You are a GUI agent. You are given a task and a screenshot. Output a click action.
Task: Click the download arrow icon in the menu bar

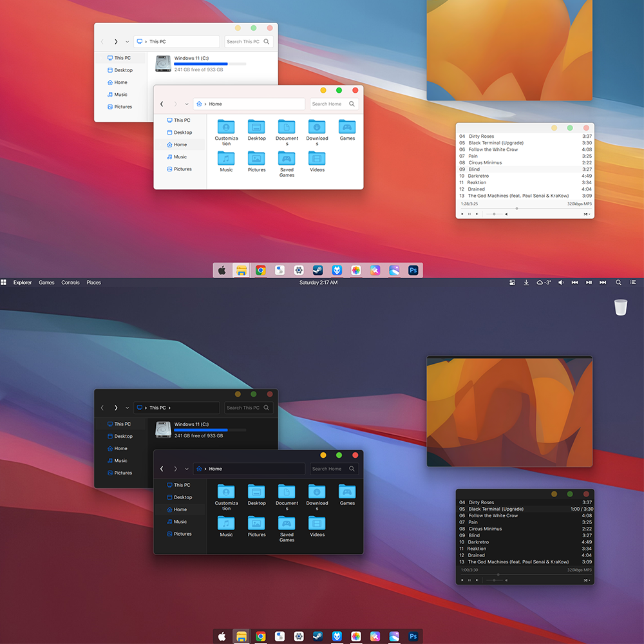tap(526, 283)
